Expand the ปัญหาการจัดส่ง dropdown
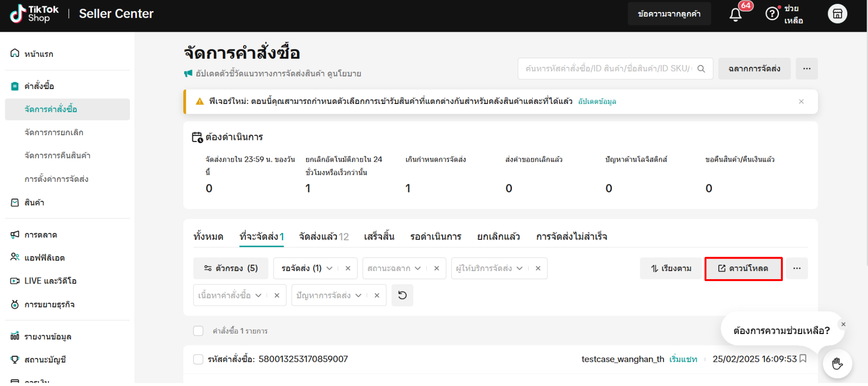Image resolution: width=868 pixels, height=386 pixels. click(x=358, y=296)
